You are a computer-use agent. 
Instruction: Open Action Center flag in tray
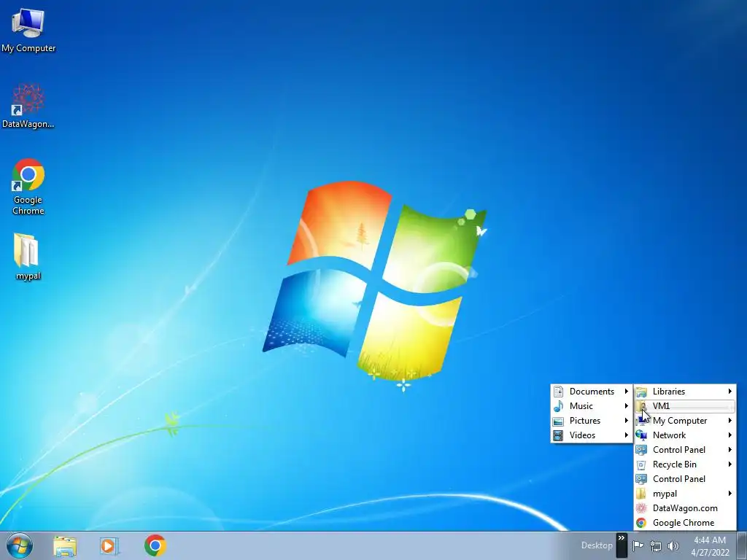coord(638,545)
